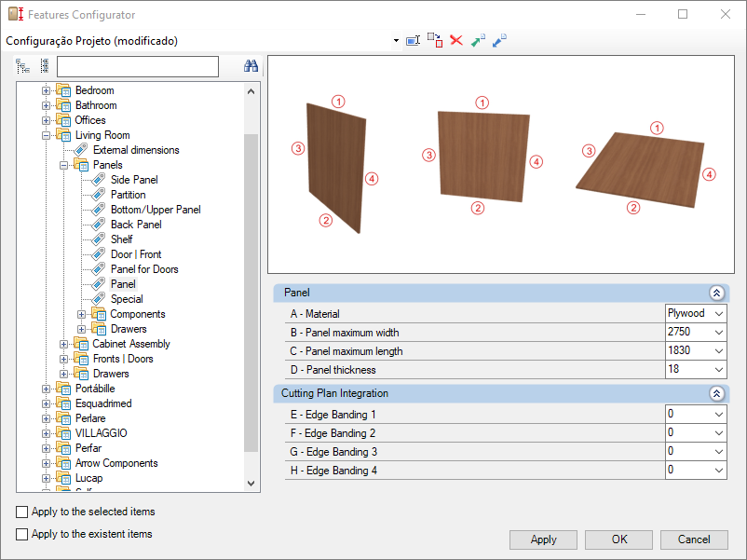Click the Cancel button
747x560 pixels.
(694, 540)
